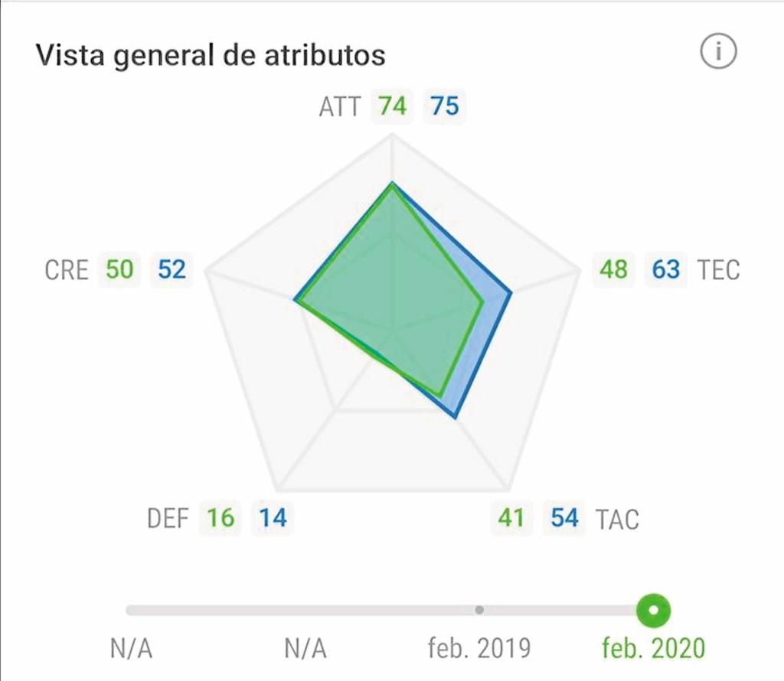Viewport: 784px width, 681px height.
Task: Click the green ATT value 74
Action: (x=392, y=106)
